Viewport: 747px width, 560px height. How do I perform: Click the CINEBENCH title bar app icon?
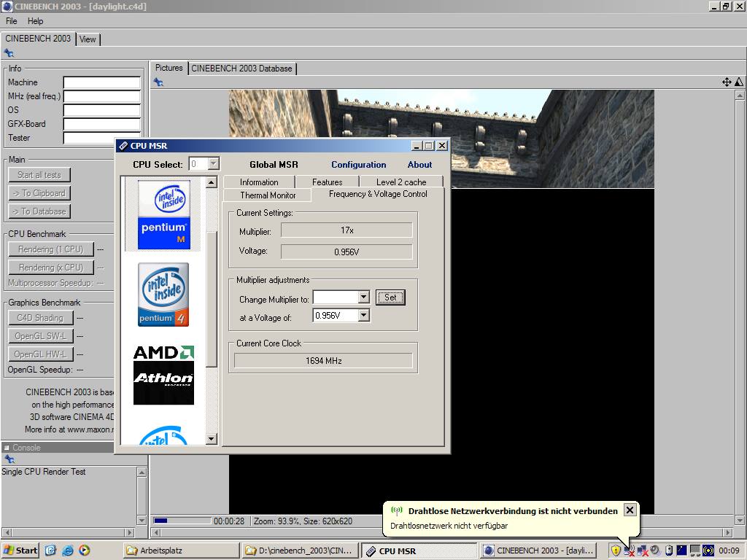click(7, 6)
